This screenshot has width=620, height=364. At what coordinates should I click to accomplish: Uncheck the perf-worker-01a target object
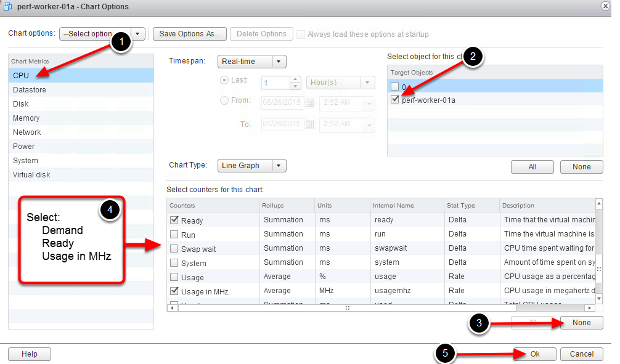click(x=395, y=100)
